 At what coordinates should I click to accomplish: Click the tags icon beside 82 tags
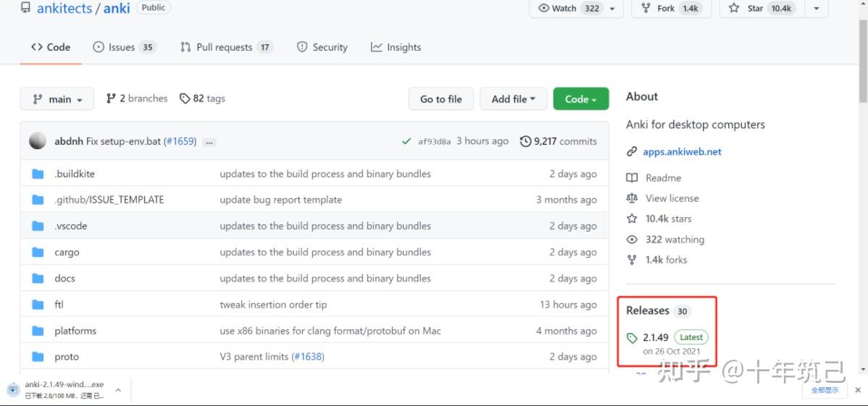(185, 98)
